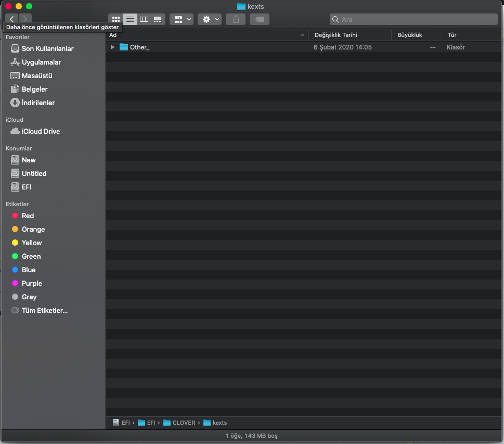The width and height of the screenshot is (504, 444).
Task: Select Uygulamalar in the sidebar
Action: point(41,62)
